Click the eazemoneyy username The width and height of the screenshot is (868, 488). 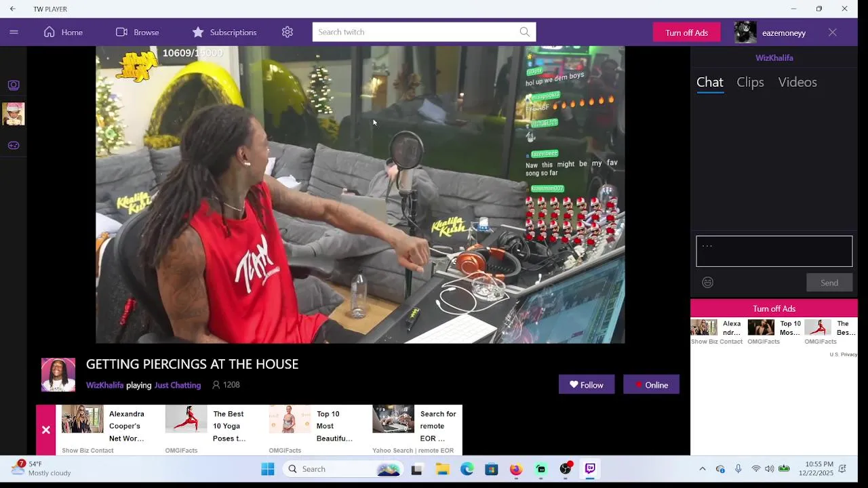784,33
